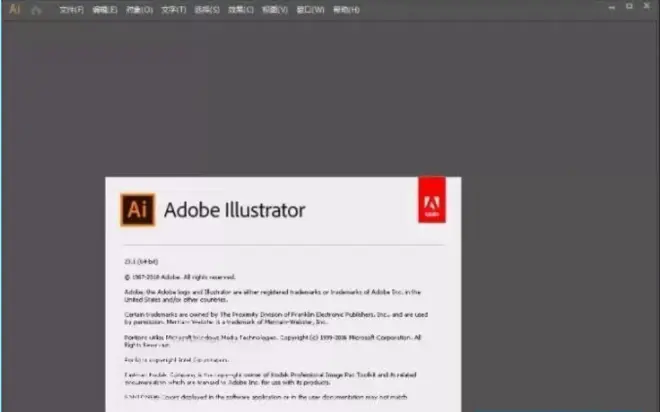Click the Ai application logo in menu bar
The height and width of the screenshot is (412, 660).
pos(15,9)
